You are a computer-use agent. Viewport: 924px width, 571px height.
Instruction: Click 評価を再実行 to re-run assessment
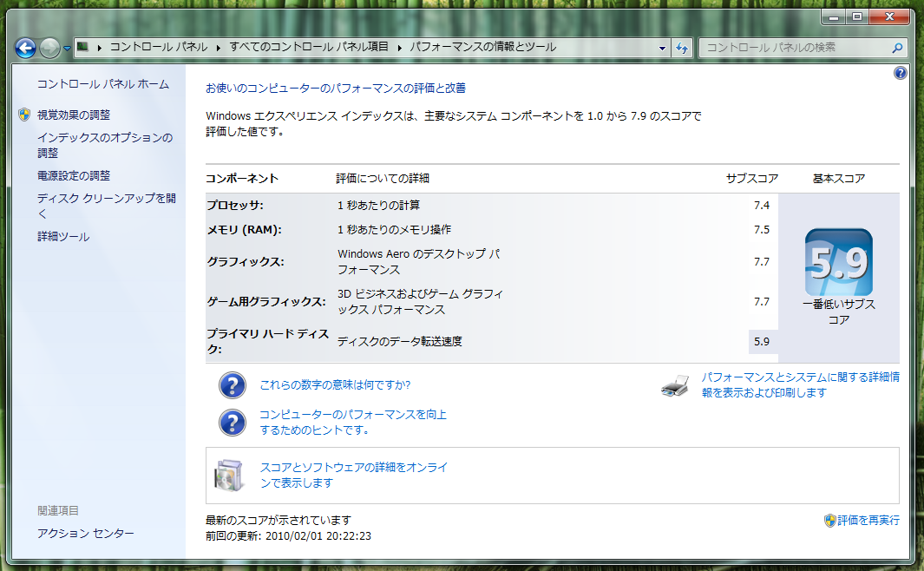pos(868,521)
